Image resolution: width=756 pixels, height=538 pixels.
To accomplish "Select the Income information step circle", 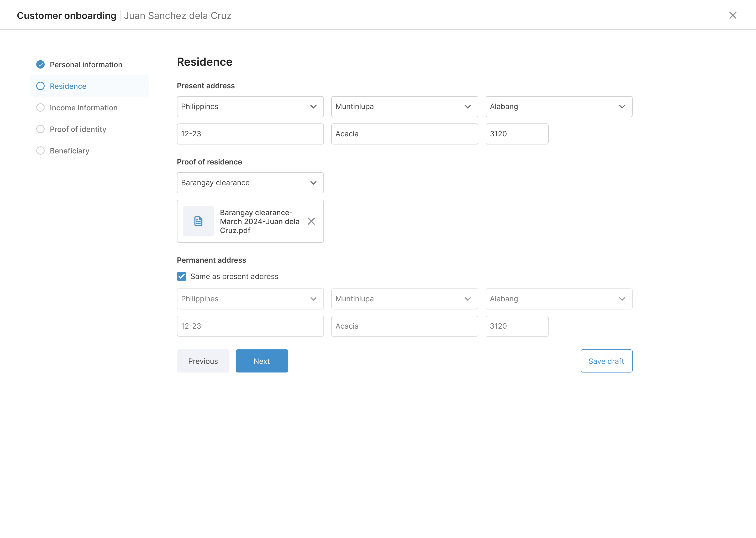I will (x=40, y=108).
